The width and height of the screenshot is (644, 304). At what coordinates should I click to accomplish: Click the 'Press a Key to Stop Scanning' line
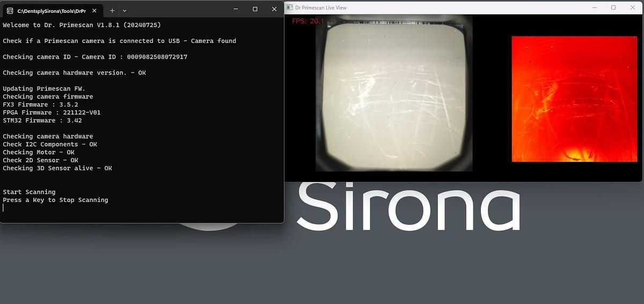[55, 200]
